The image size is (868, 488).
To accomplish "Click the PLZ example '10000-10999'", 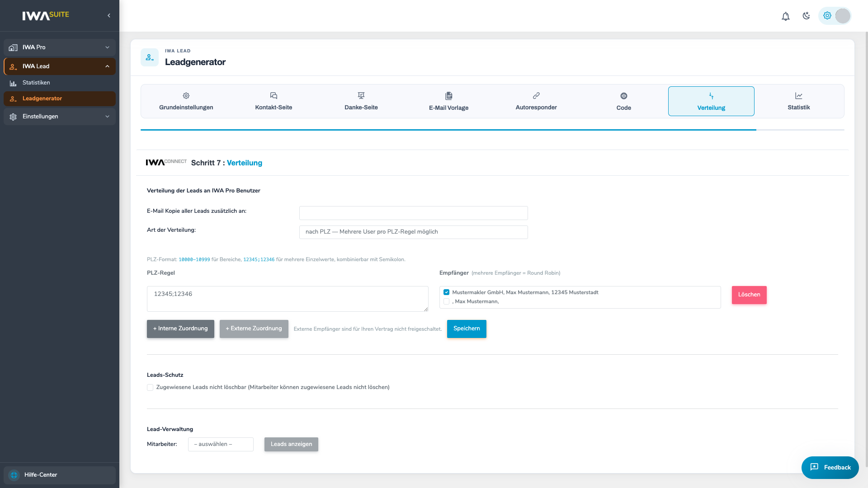I will point(194,260).
